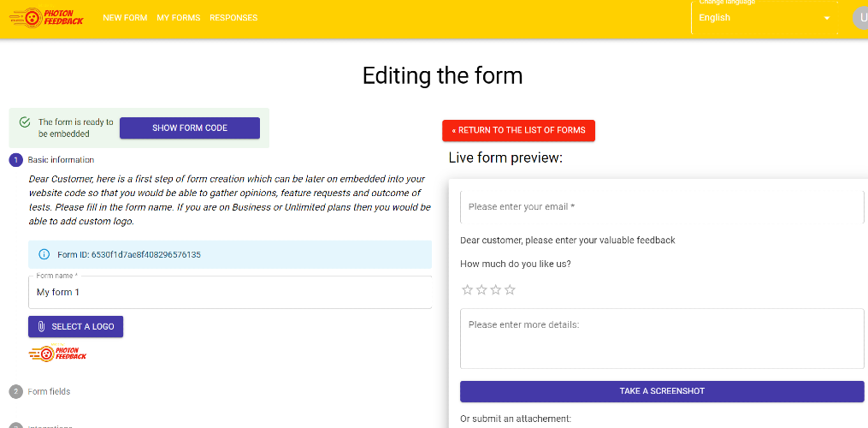Click the SHOW FORM CODE button

coord(190,128)
